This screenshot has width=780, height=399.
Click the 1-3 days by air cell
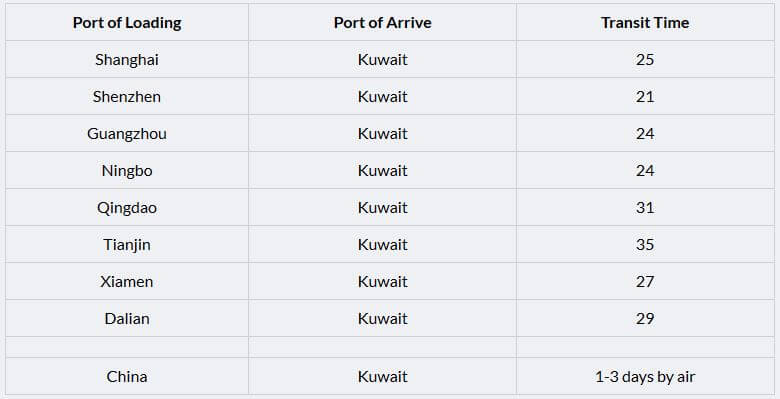645,376
